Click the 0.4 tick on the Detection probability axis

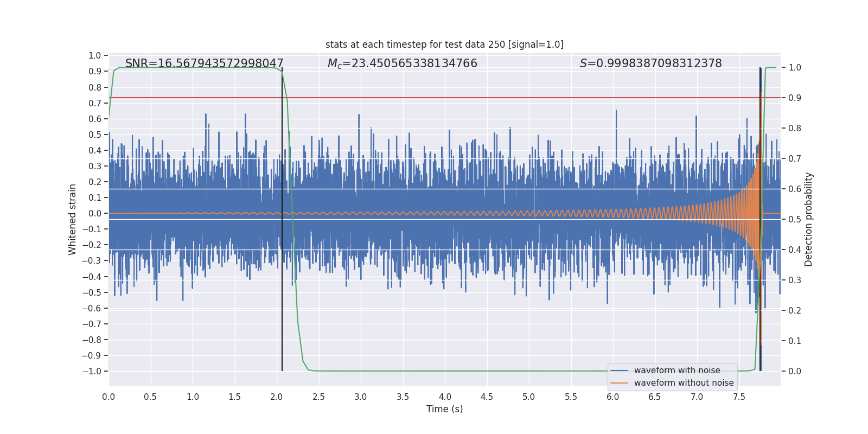(x=795, y=250)
